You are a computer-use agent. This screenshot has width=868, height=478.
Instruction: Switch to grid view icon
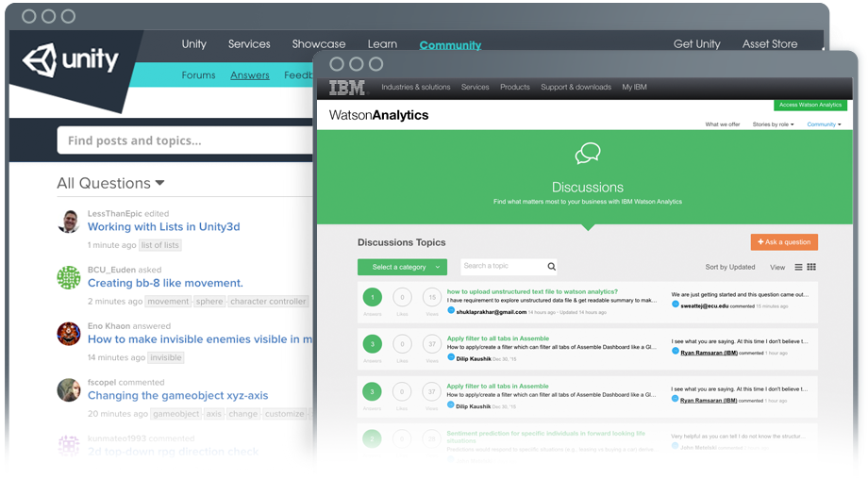811,267
